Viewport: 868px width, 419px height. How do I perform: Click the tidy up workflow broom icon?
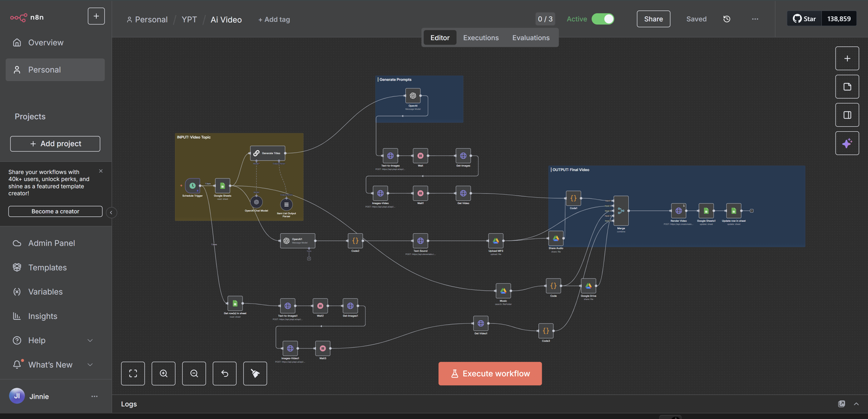coord(255,373)
